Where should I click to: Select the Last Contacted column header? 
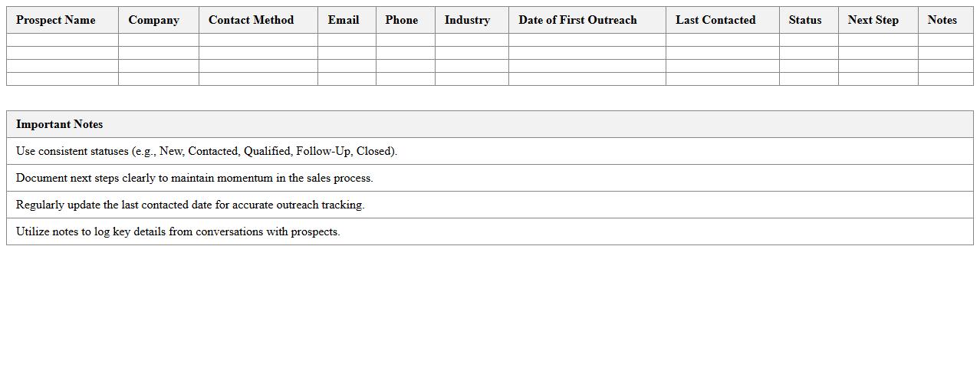pos(715,20)
